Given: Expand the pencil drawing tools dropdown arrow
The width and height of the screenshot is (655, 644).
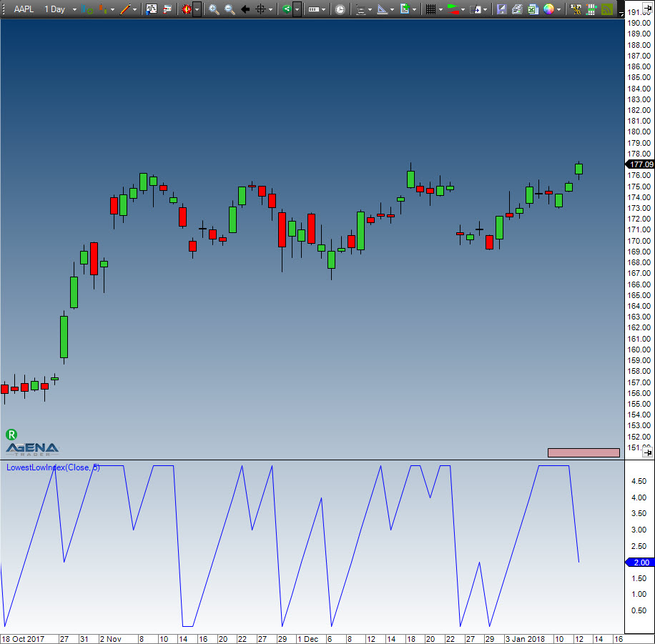Looking at the screenshot, I should click(134, 10).
